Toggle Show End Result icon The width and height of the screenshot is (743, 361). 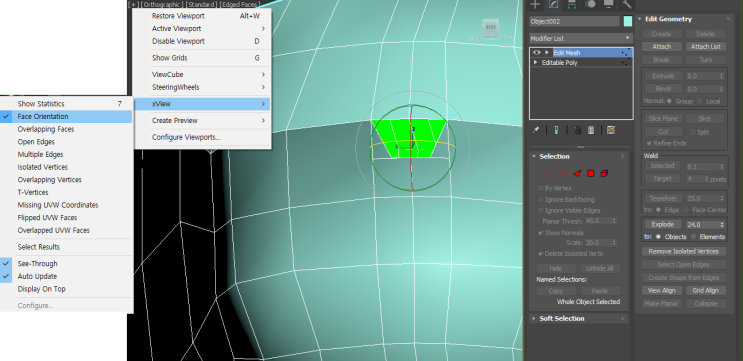556,130
